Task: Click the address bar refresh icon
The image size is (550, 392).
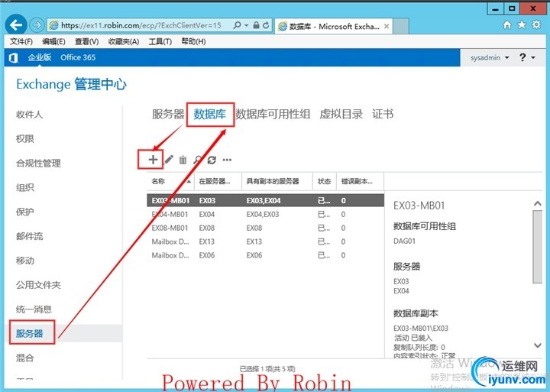Action: tap(266, 25)
